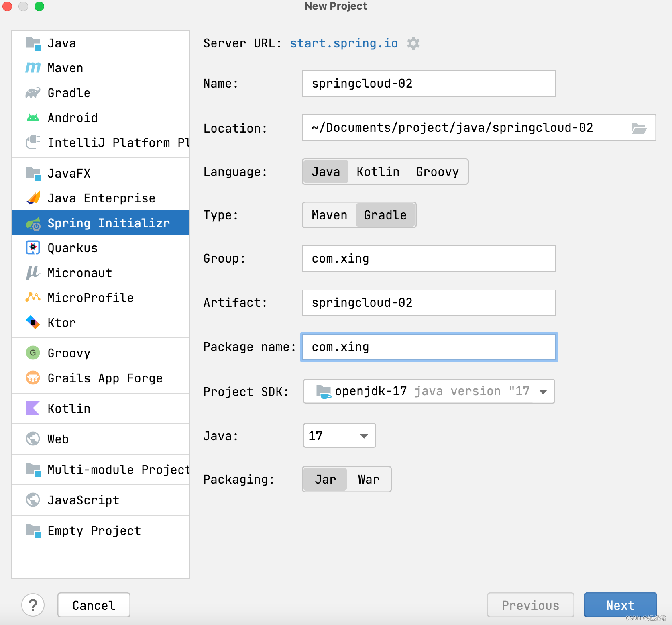672x625 pixels.
Task: Cancel the New Project dialog
Action: click(x=94, y=605)
